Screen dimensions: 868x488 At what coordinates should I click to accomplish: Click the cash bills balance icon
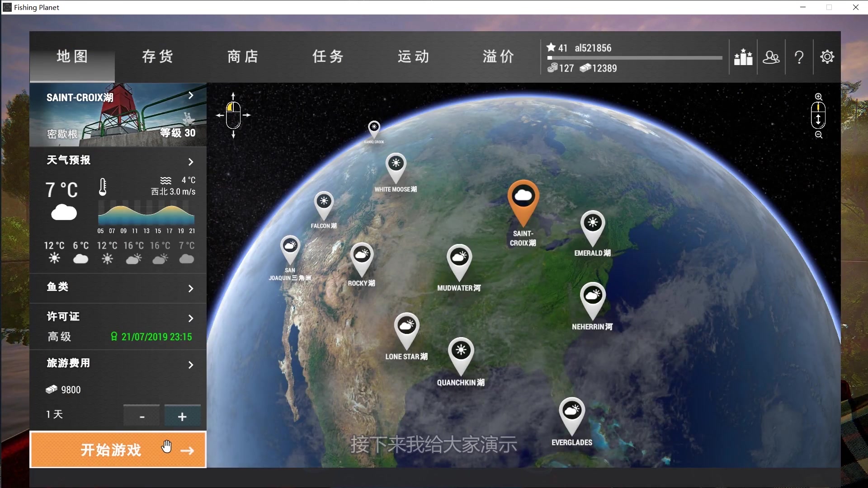tap(585, 68)
